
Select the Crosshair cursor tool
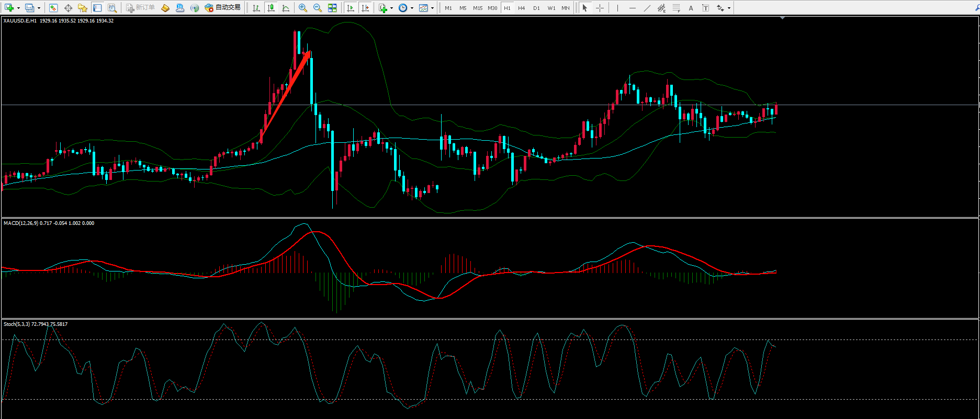(x=600, y=8)
